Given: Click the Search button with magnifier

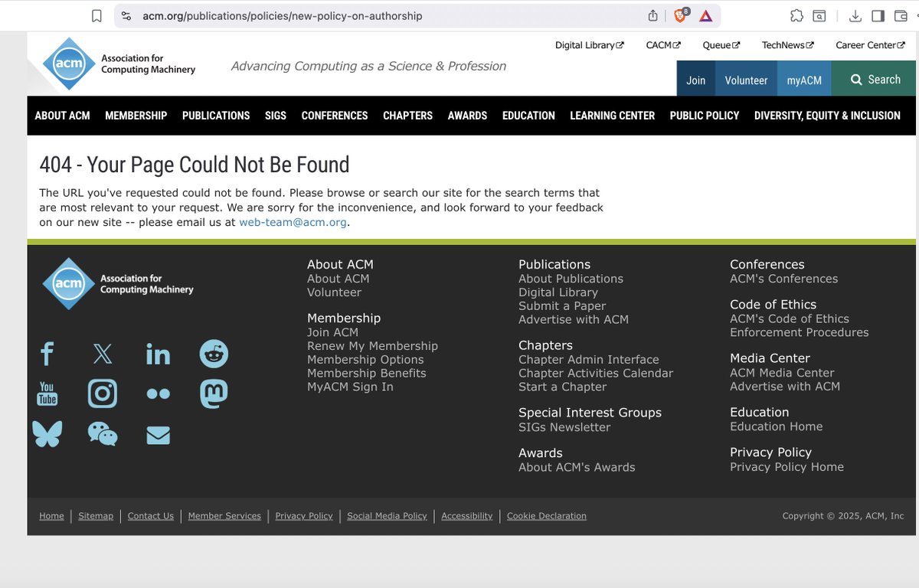Looking at the screenshot, I should (874, 80).
